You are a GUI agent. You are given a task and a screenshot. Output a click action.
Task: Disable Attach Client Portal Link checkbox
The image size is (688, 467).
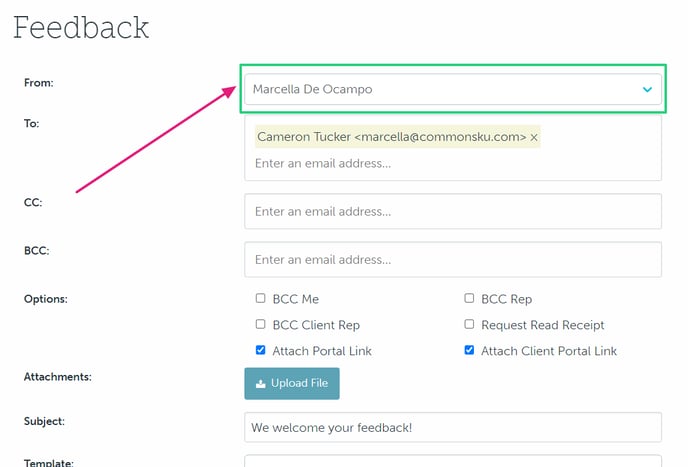coord(469,351)
